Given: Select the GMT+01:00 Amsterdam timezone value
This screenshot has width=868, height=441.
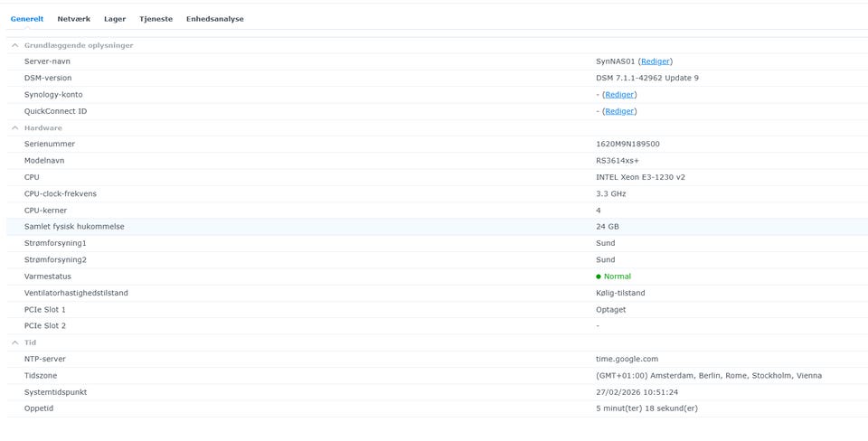Looking at the screenshot, I should (x=709, y=376).
